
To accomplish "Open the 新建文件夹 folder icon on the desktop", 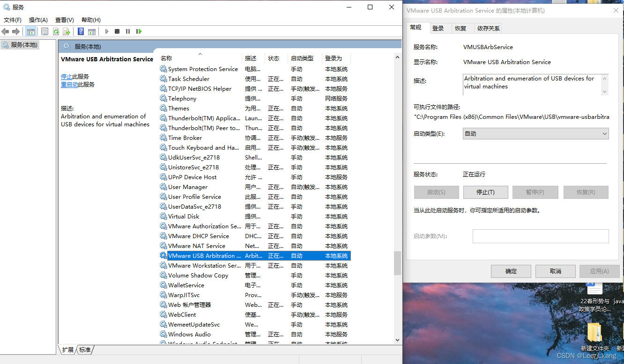I will tap(594, 332).
